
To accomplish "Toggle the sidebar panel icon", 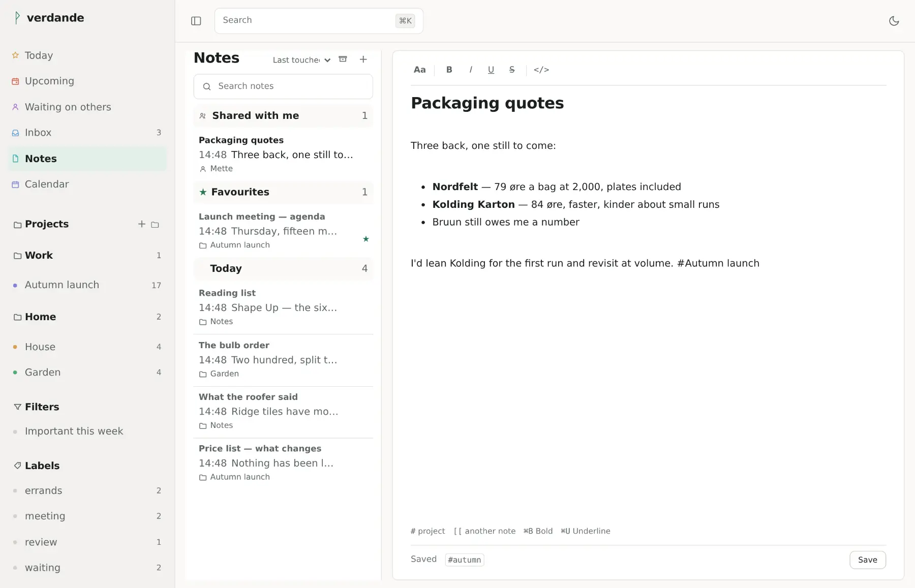I will pyautogui.click(x=196, y=21).
